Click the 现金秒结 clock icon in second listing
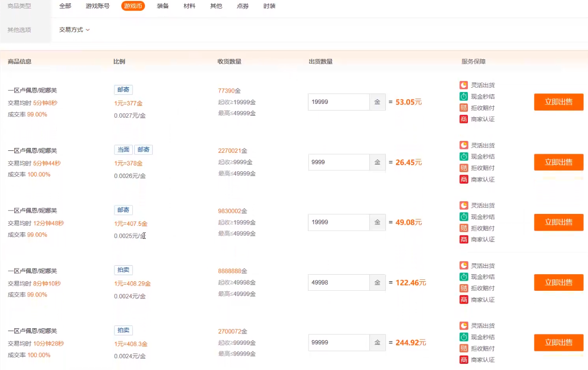 464,157
